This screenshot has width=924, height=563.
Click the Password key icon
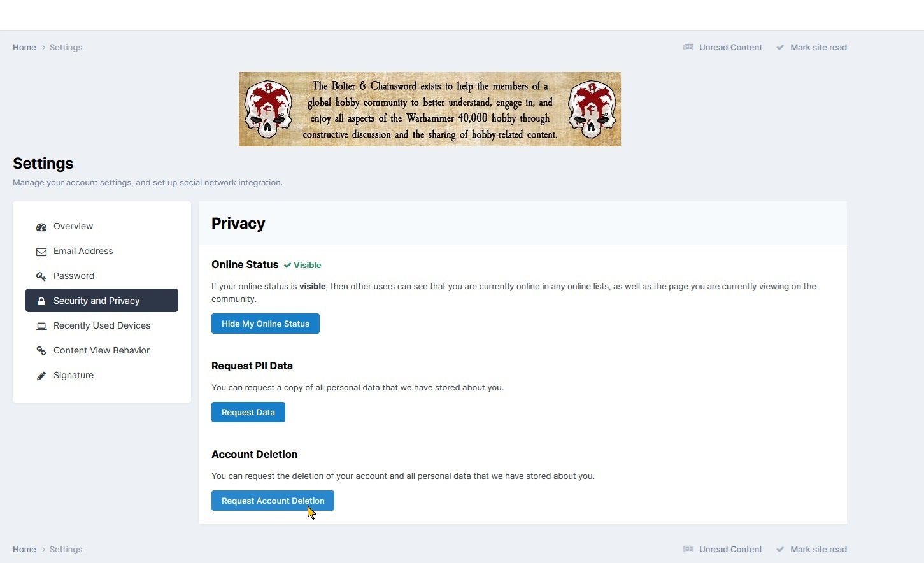coord(41,276)
